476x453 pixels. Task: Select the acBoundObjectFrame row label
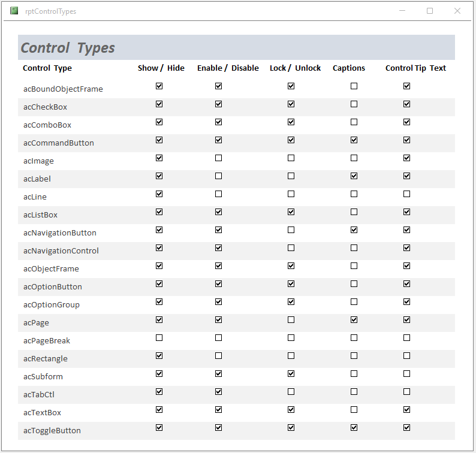[x=63, y=89]
